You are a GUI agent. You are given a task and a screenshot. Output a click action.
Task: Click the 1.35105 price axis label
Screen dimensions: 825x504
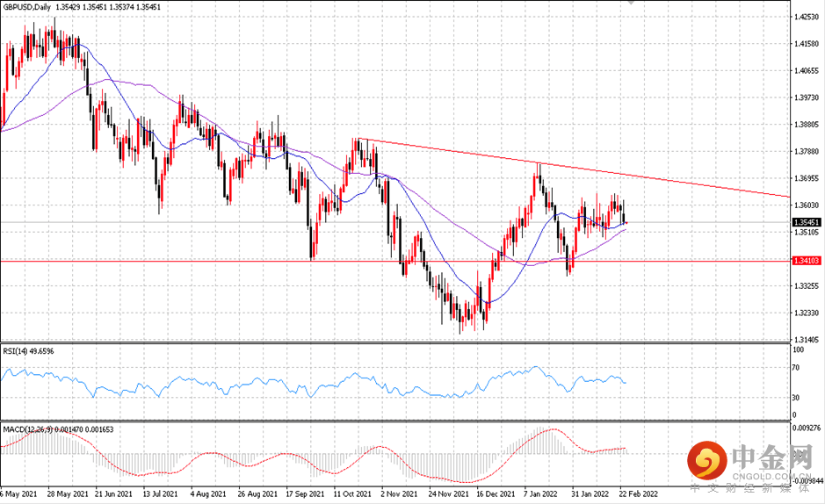pos(806,232)
